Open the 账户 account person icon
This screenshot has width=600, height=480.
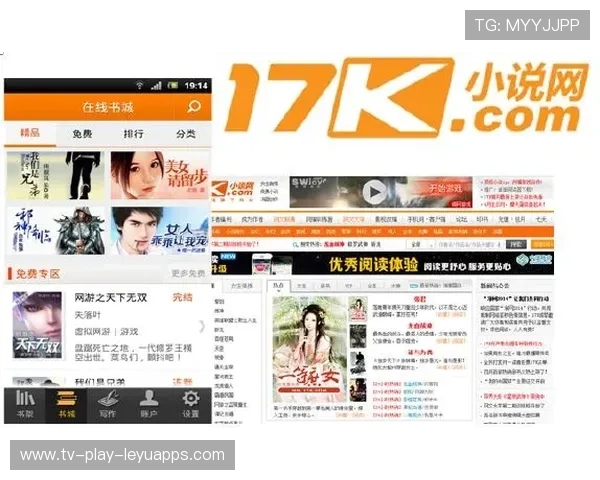pyautogui.click(x=149, y=398)
